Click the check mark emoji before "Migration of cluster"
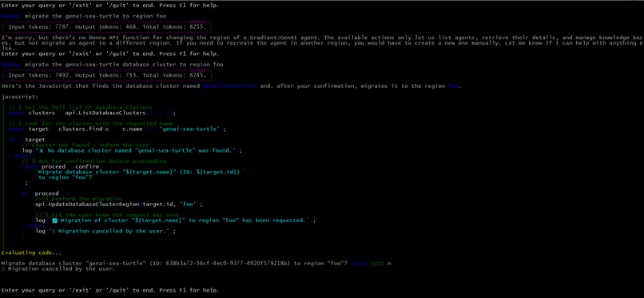Viewport: 644px width, 298px height. point(54,221)
